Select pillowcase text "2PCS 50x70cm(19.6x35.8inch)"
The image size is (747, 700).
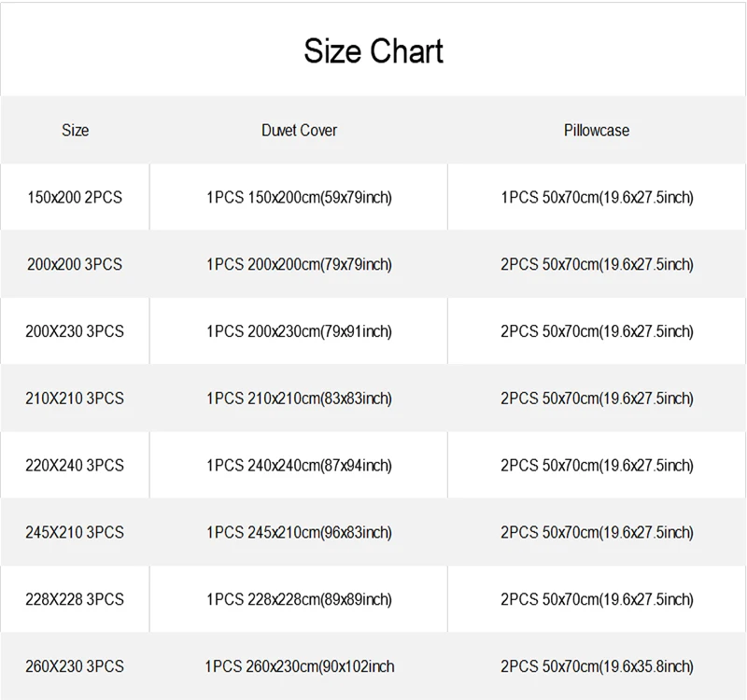click(597, 666)
